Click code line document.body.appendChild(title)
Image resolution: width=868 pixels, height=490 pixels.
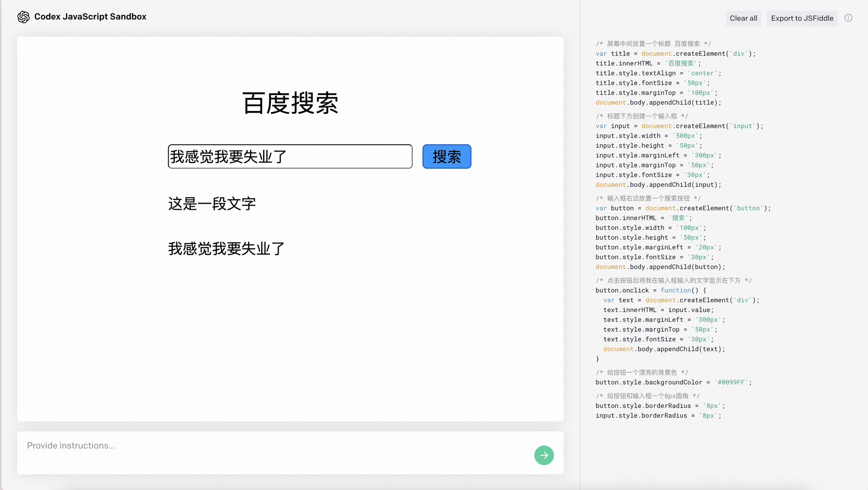[x=658, y=103]
